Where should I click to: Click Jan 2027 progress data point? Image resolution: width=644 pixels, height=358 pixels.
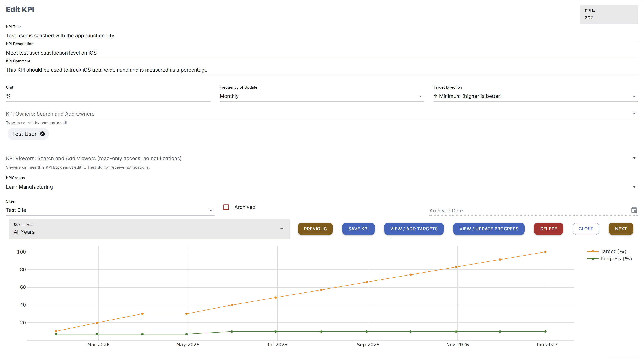pyautogui.click(x=545, y=331)
